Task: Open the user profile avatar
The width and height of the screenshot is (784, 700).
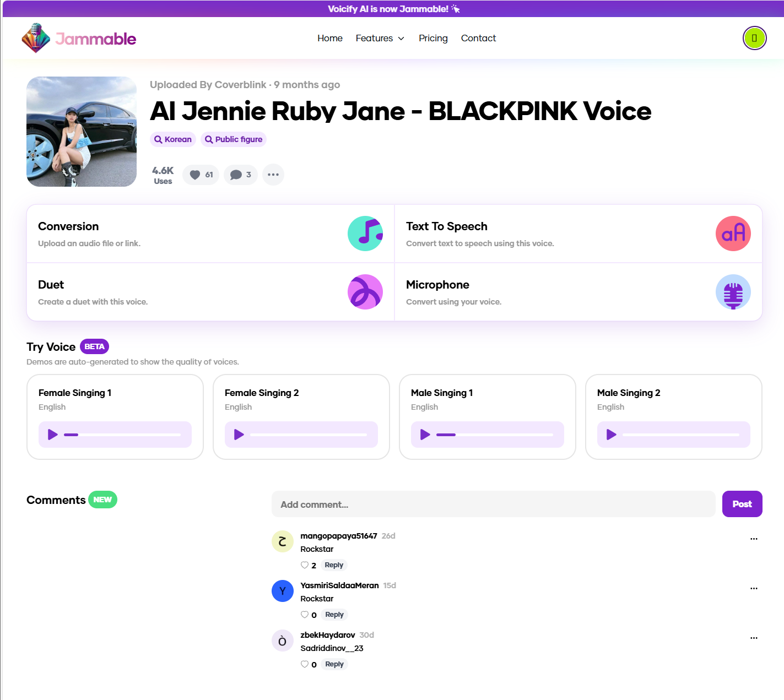Action: 754,38
